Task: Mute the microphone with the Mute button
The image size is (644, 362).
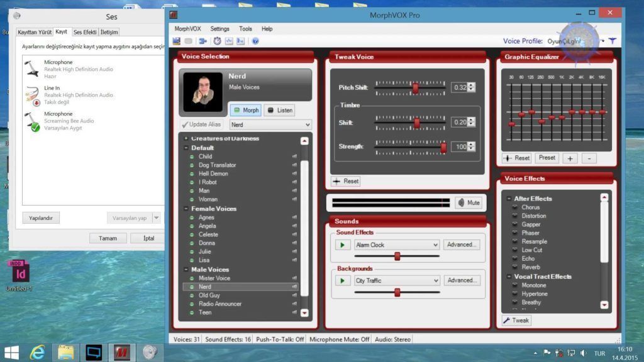Action: (x=468, y=202)
